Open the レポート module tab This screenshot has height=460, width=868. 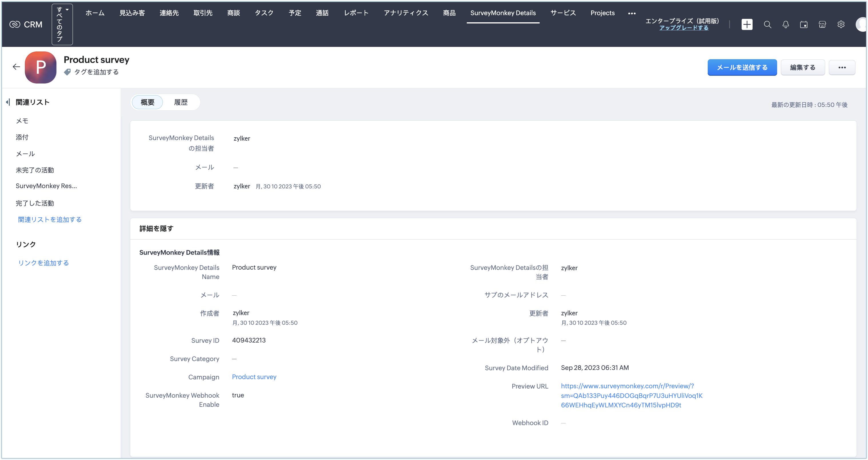click(x=356, y=13)
